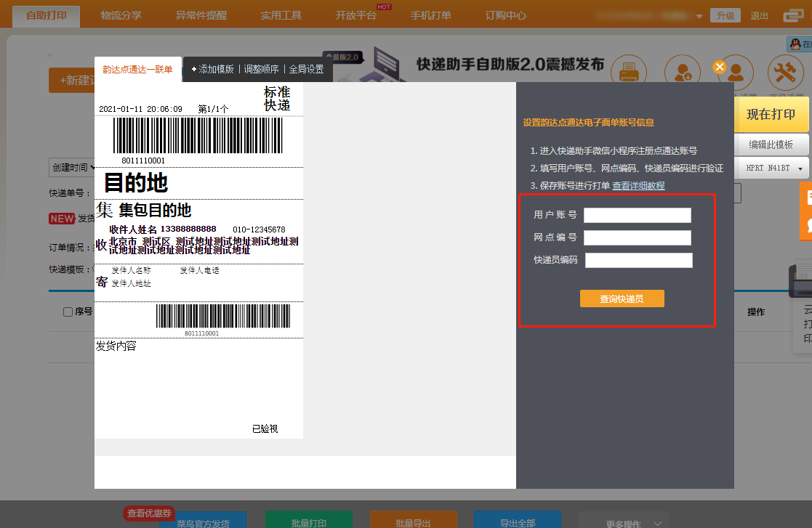Click the printer icon in top toolbar
812x528 pixels.
tap(628, 73)
